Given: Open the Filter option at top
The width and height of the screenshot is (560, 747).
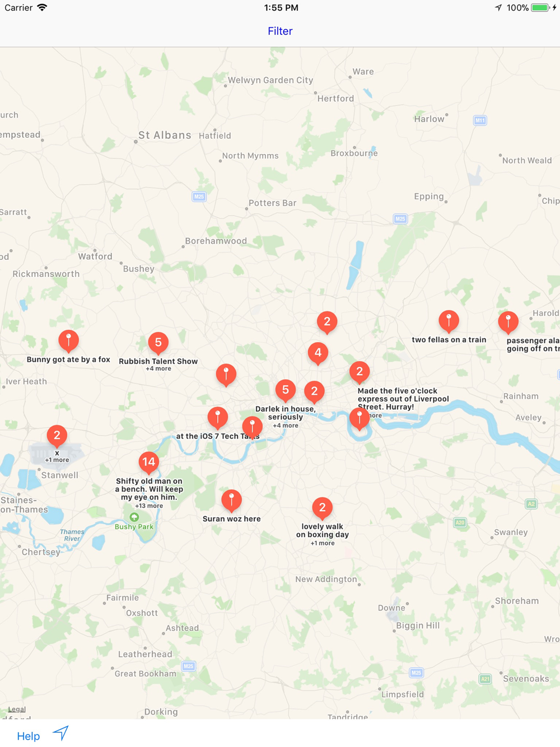Looking at the screenshot, I should 280,31.
